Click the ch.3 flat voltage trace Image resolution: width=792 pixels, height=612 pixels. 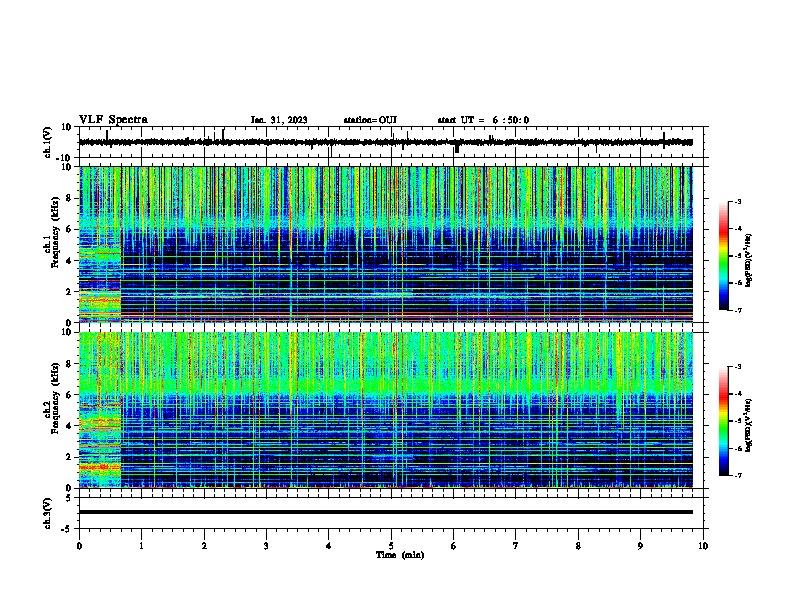[x=385, y=512]
